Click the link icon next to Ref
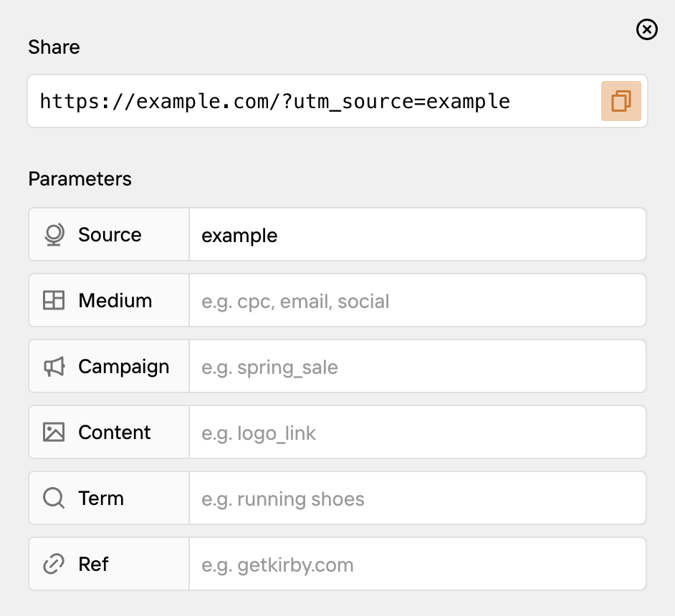Image resolution: width=675 pixels, height=616 pixels. tap(53, 564)
